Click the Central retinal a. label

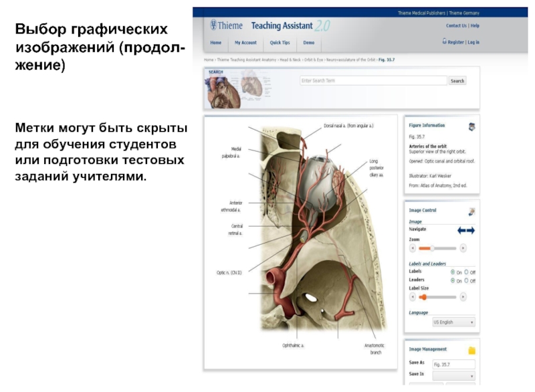tap(235, 229)
